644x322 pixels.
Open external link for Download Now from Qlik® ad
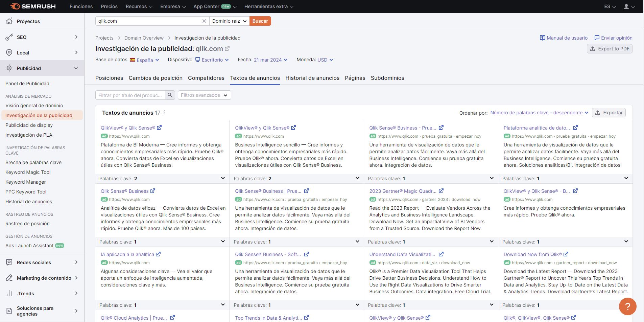(566, 254)
